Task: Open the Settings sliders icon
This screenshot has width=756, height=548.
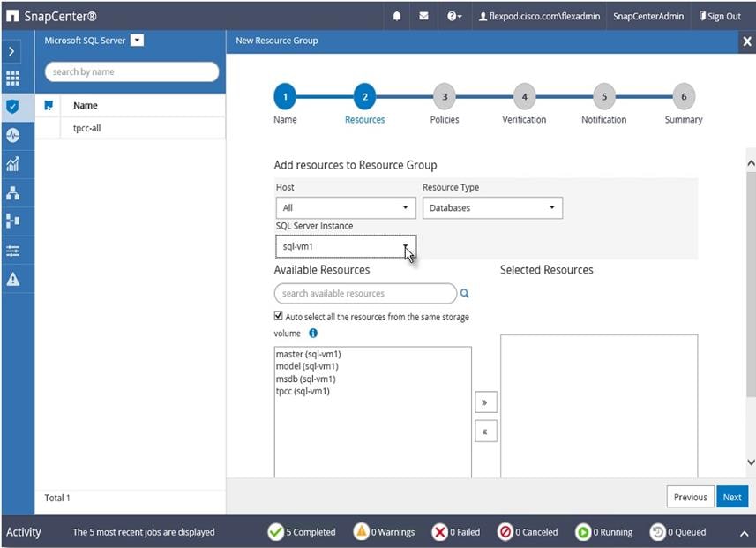Action: (x=13, y=251)
